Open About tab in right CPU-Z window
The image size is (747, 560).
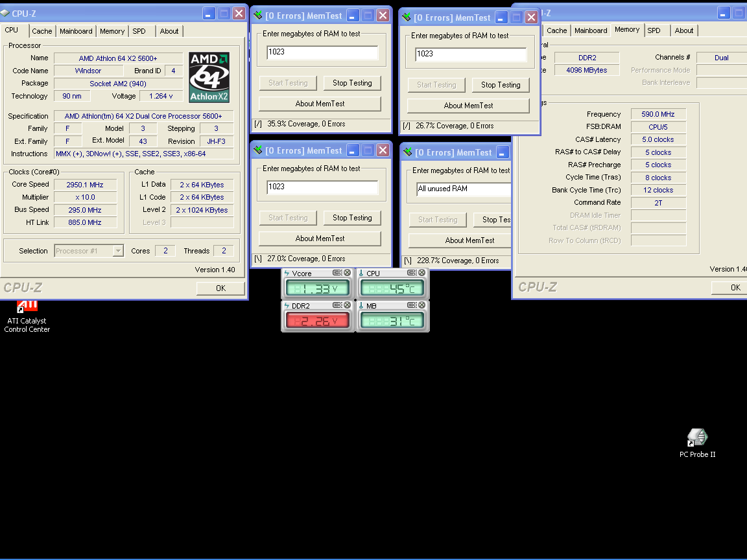684,30
